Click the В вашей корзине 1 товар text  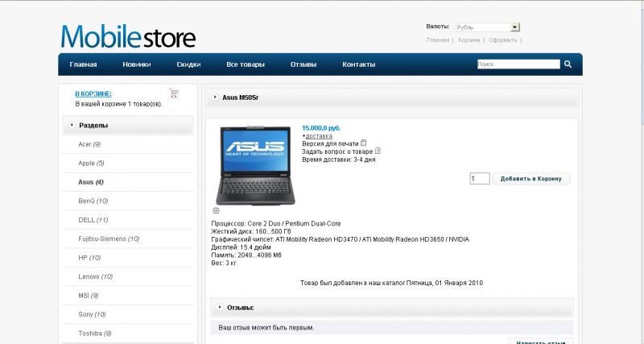coord(118,104)
